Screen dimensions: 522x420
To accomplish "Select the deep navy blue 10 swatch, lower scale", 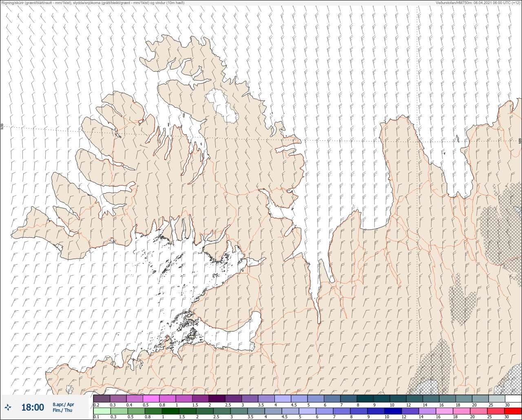I will pyautogui.click(x=393, y=411).
